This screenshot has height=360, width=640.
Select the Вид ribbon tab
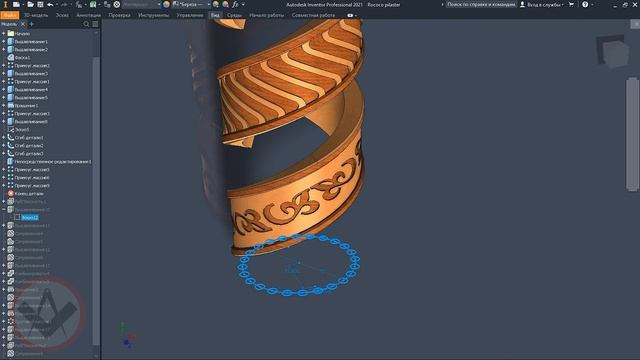(x=215, y=15)
